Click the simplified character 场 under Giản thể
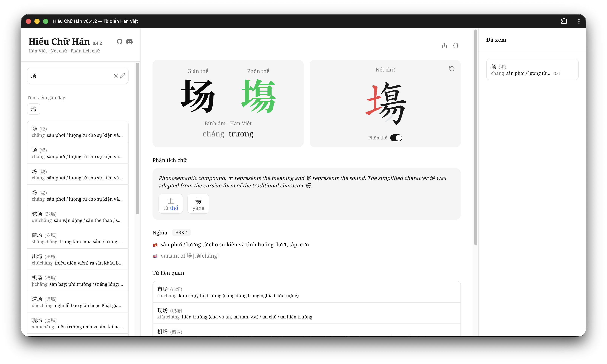The width and height of the screenshot is (607, 364). (198, 96)
